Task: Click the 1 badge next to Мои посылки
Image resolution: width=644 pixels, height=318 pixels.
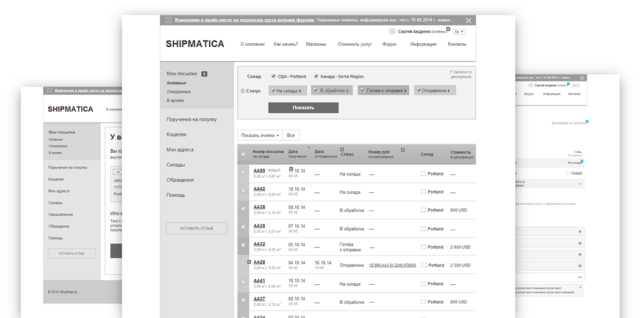Action: [x=204, y=74]
